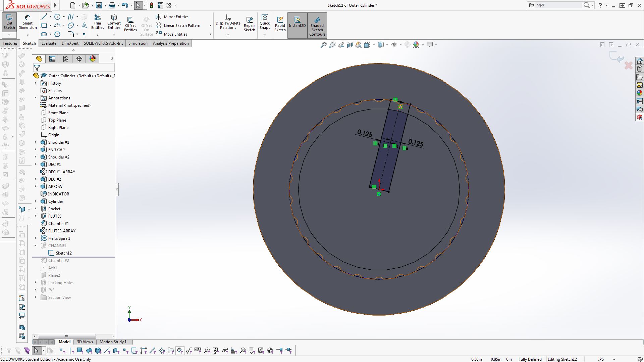
Task: Toggle Shaded Sketch Contours
Action: 317,26
